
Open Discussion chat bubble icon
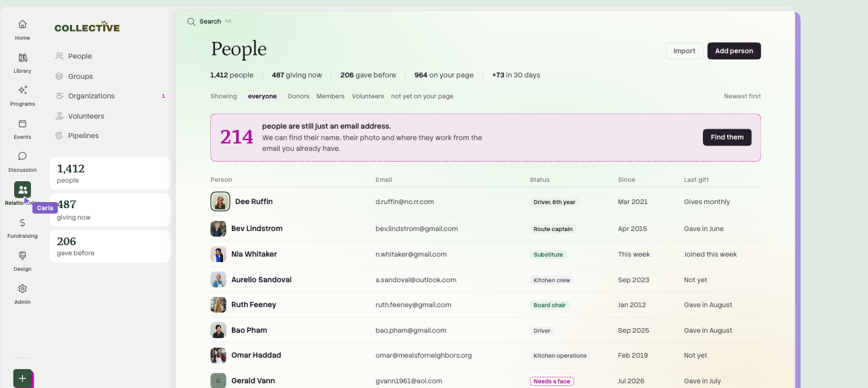22,156
